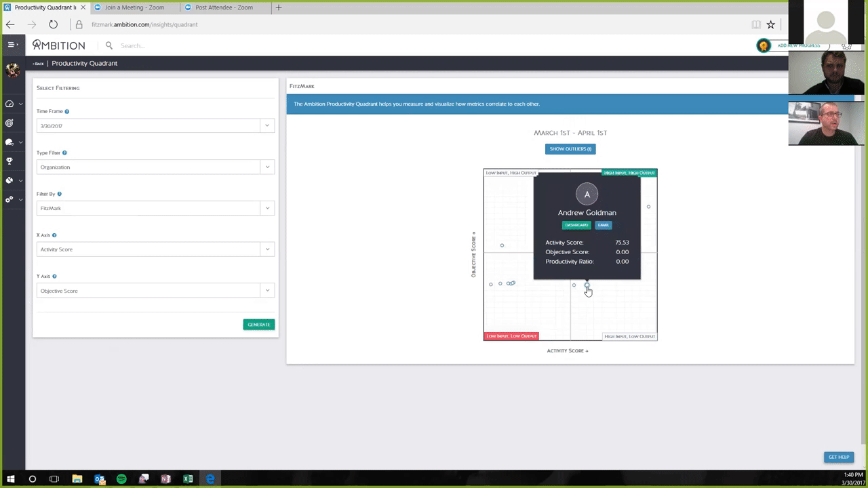Open a new browser tab with plus

coord(278,7)
